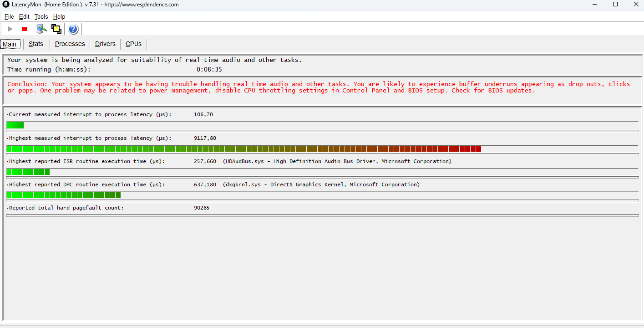Click the 'Highest measured interrupt to process latency' label
The image size is (644, 328).
tap(90, 138)
